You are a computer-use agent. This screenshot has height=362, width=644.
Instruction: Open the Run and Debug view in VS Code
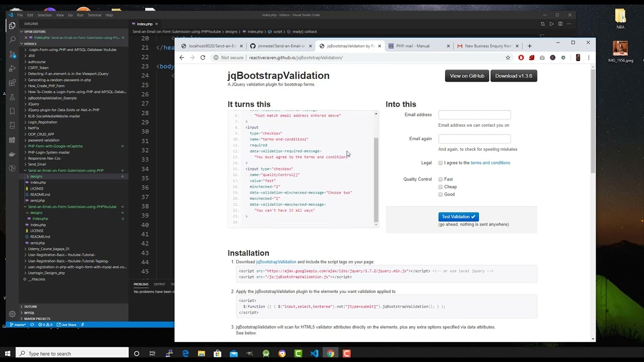pyautogui.click(x=12, y=68)
